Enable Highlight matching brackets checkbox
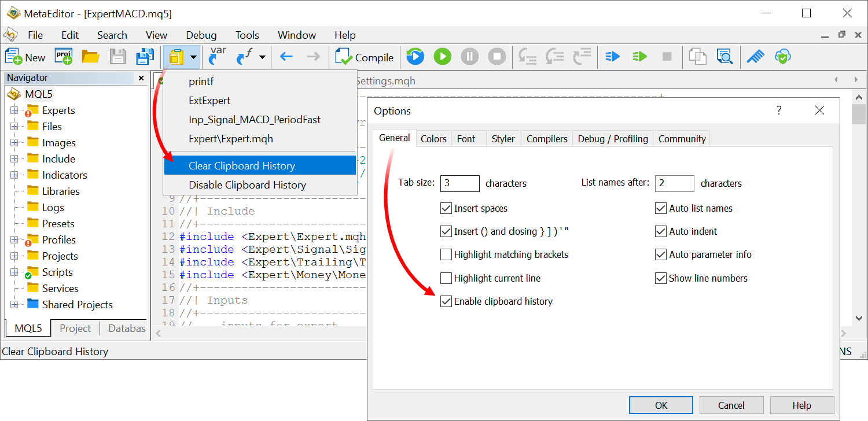868x421 pixels. tap(446, 254)
